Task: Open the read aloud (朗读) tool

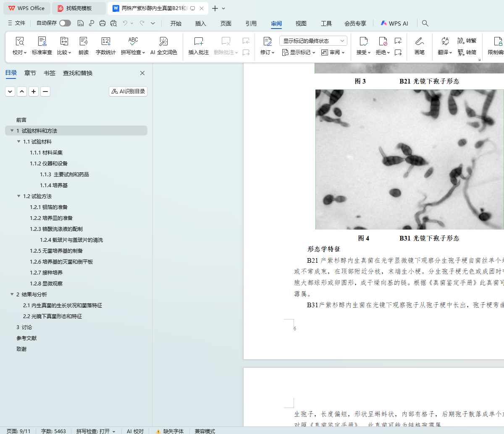Action: (84, 42)
